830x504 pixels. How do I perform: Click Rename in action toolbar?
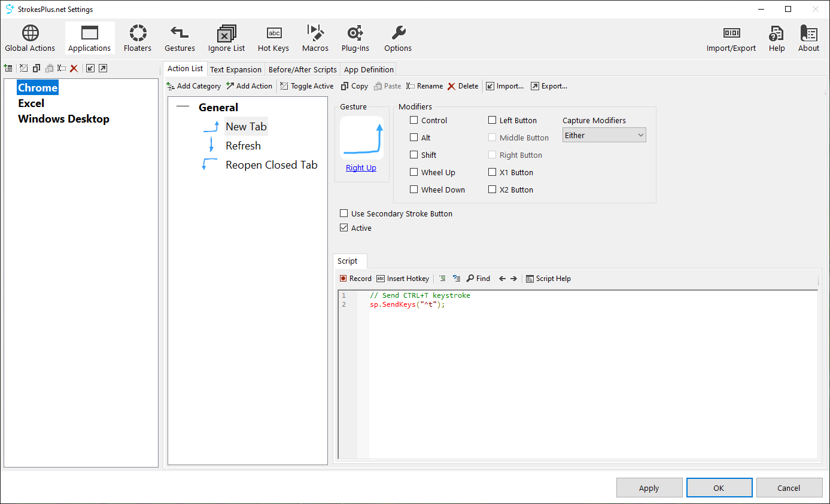[425, 86]
